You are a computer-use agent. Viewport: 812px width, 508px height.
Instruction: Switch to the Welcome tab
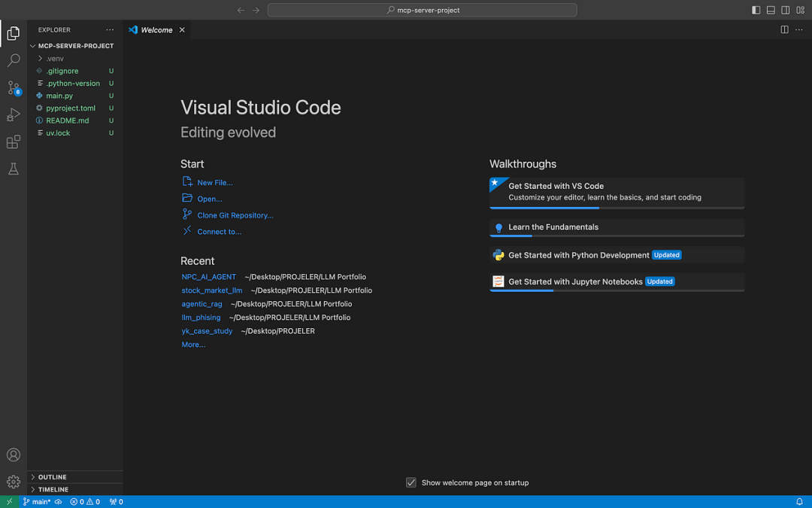(156, 30)
